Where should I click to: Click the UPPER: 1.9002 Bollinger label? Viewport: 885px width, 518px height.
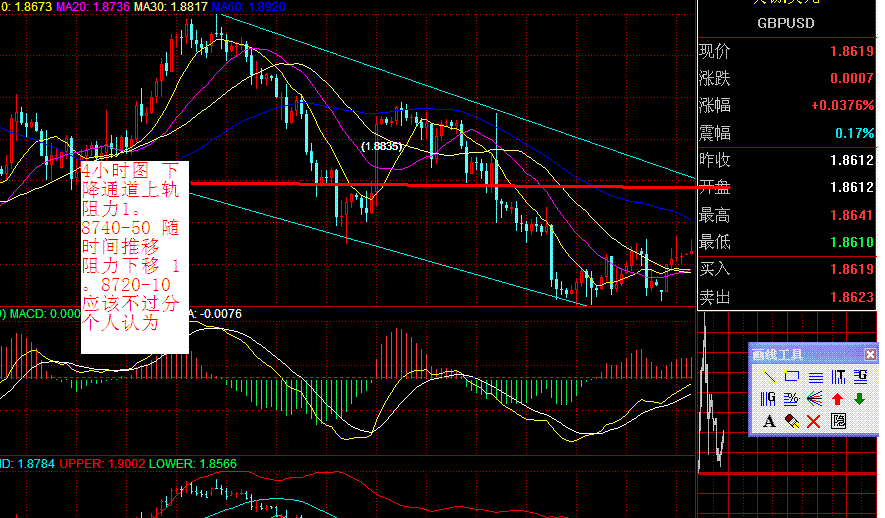click(x=102, y=464)
